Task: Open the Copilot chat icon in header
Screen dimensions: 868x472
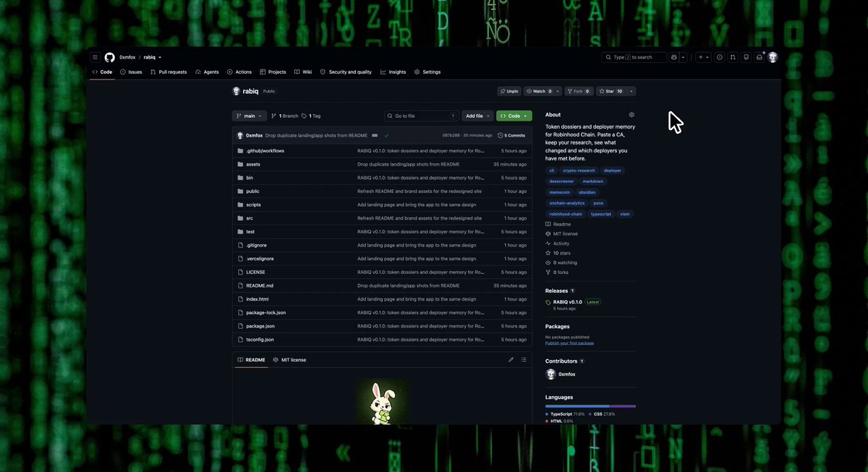Action: point(674,57)
